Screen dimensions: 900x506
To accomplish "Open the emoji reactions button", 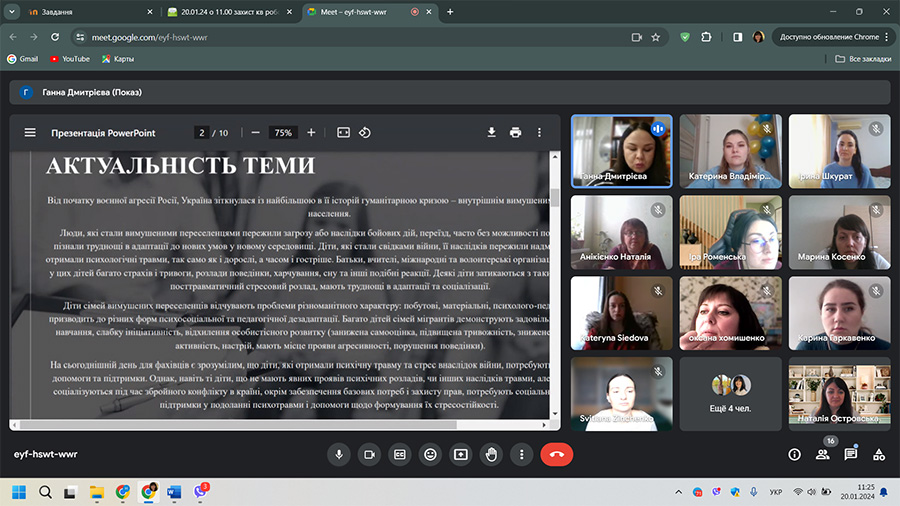I will tap(430, 454).
